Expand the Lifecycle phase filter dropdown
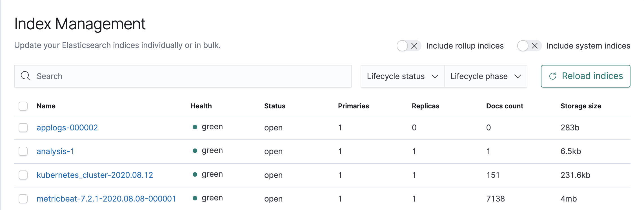644x210 pixels. [x=486, y=76]
